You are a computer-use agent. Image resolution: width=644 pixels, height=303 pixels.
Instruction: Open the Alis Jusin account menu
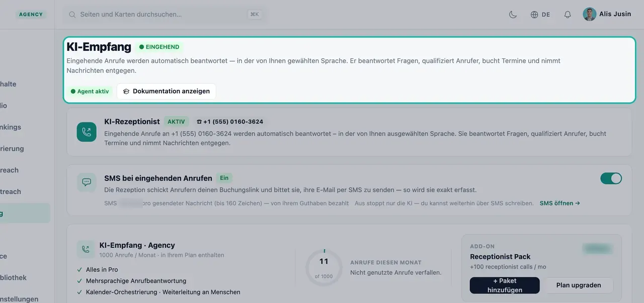click(x=607, y=14)
